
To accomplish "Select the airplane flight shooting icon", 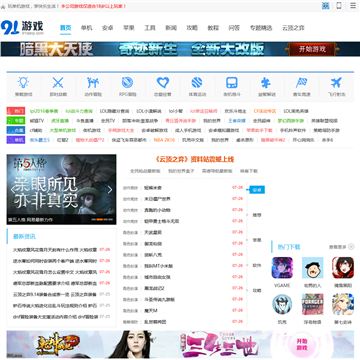I will click(x=336, y=82).
